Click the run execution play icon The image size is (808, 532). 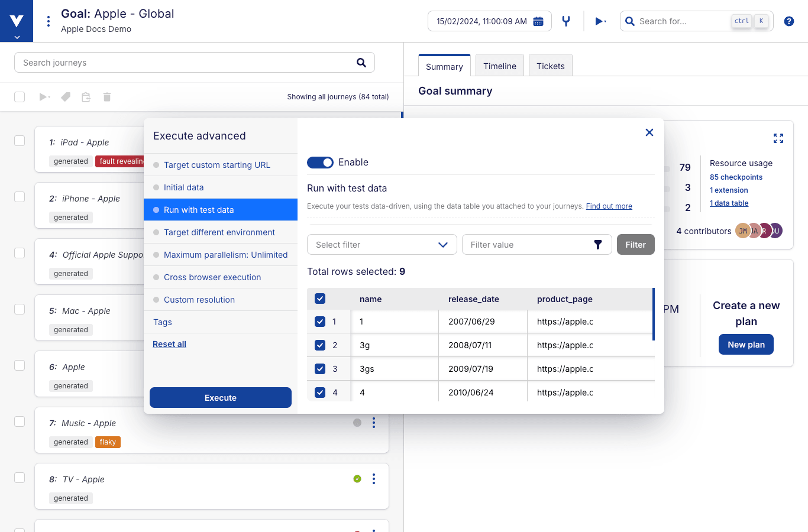[x=598, y=21]
